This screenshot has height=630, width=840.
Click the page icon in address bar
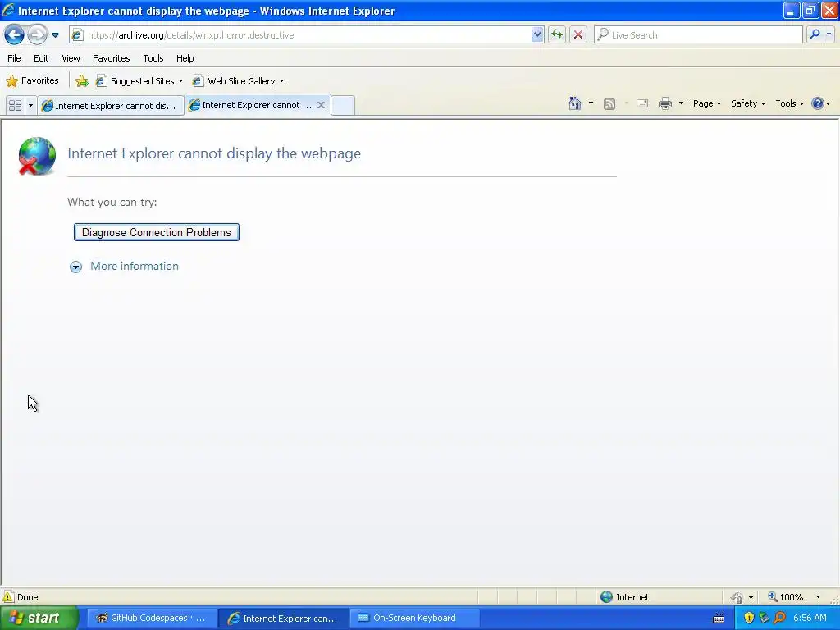77,35
